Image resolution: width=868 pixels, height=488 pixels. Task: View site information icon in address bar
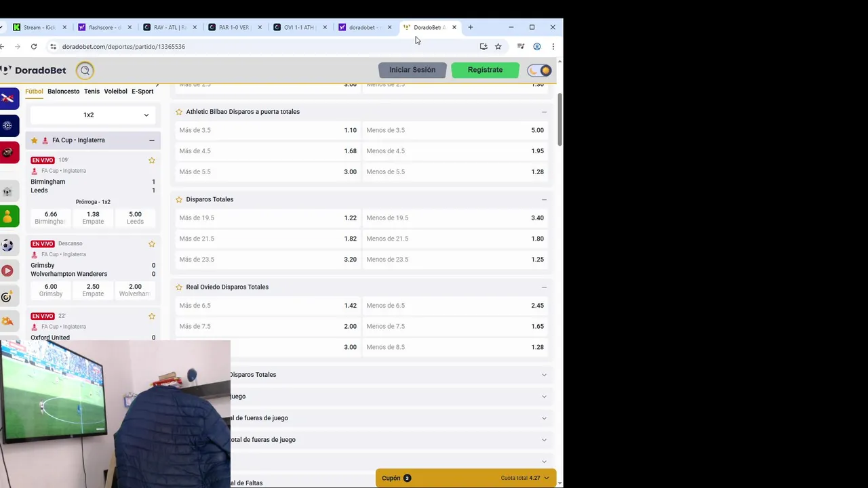click(x=53, y=47)
